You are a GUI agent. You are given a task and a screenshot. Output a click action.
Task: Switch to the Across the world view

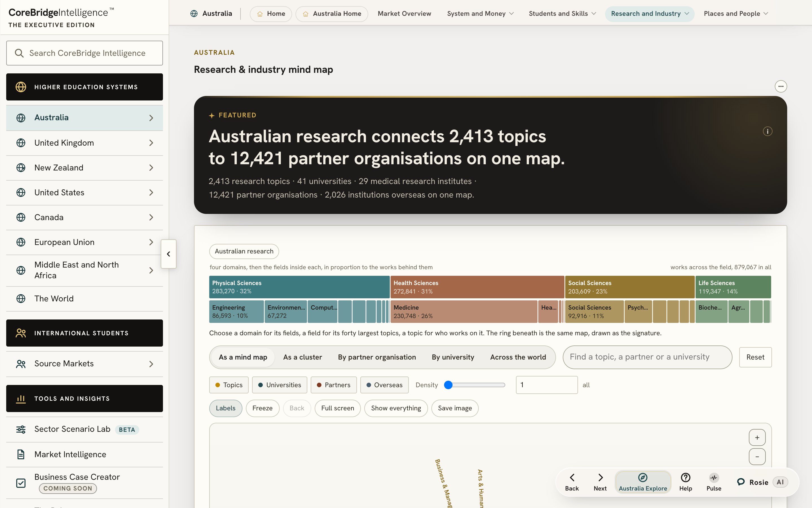click(518, 357)
